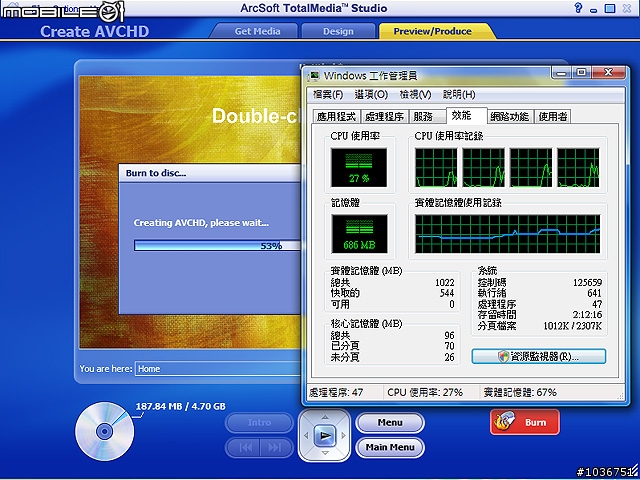Open the 說明(H) menu in Task Manager
This screenshot has width=640, height=480.
click(459, 95)
